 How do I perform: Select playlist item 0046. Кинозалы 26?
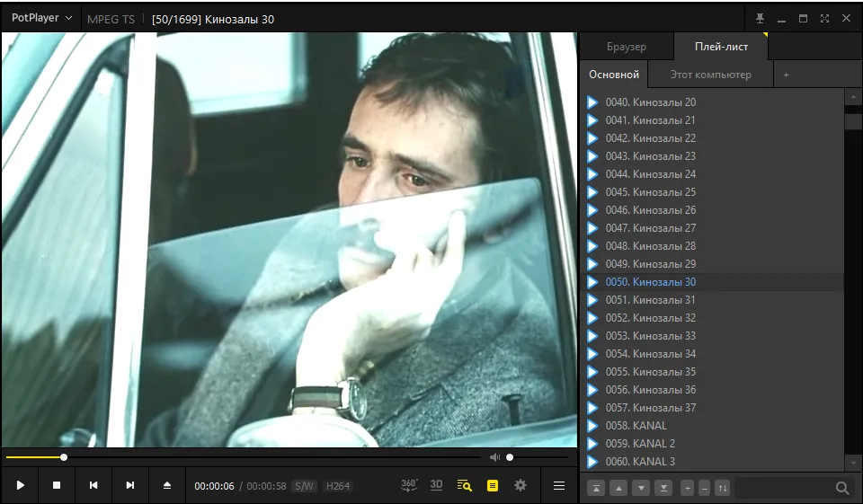click(712, 210)
